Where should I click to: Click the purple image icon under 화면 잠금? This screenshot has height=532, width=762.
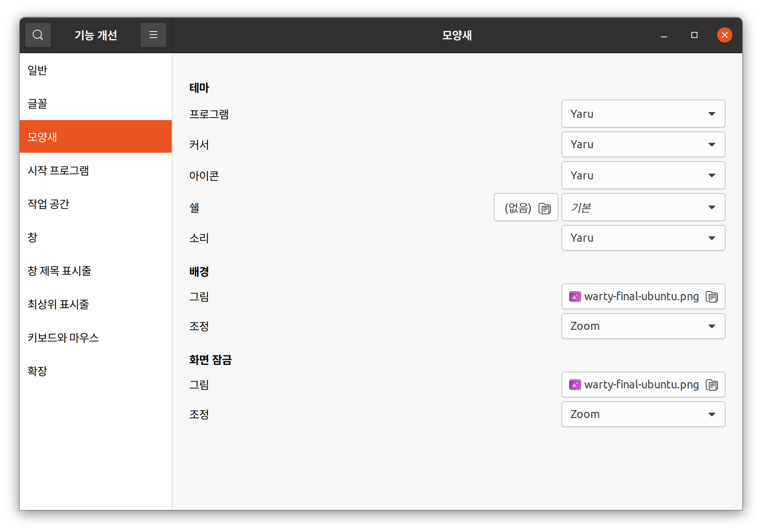point(575,385)
